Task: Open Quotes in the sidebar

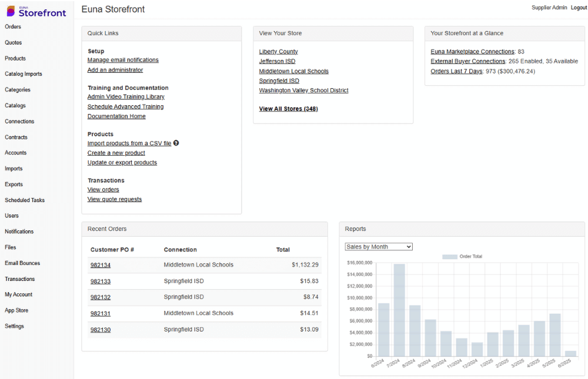Action: [13, 43]
